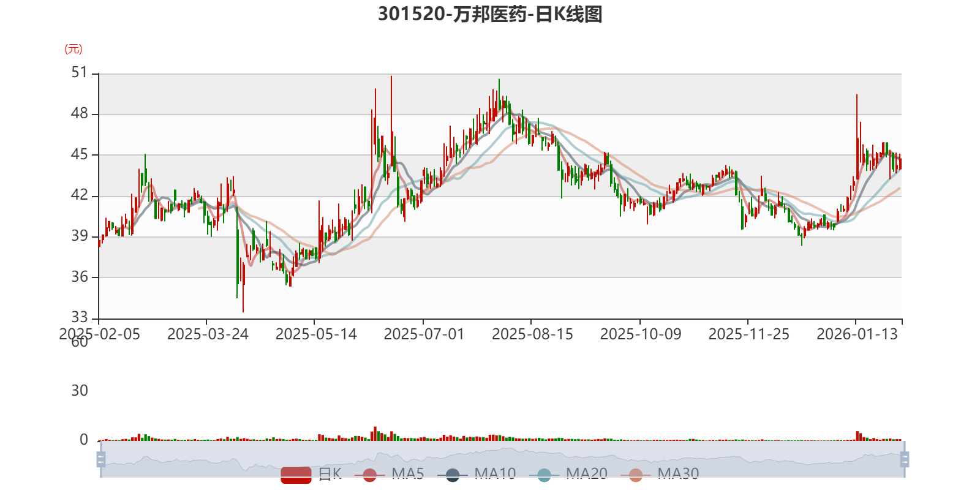Click the 2025-10-09 date label
980x490 pixels.
[x=641, y=334]
